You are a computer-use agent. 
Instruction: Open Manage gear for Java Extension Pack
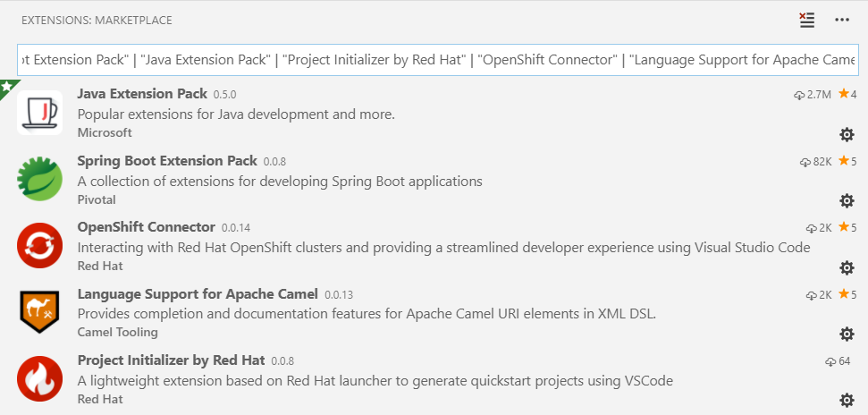tap(847, 134)
